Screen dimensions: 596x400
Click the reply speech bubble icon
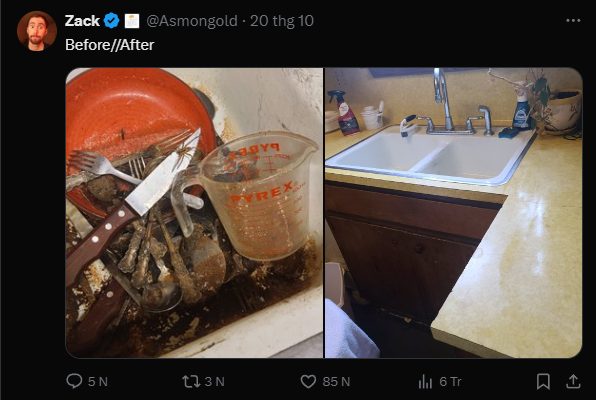pos(74,381)
